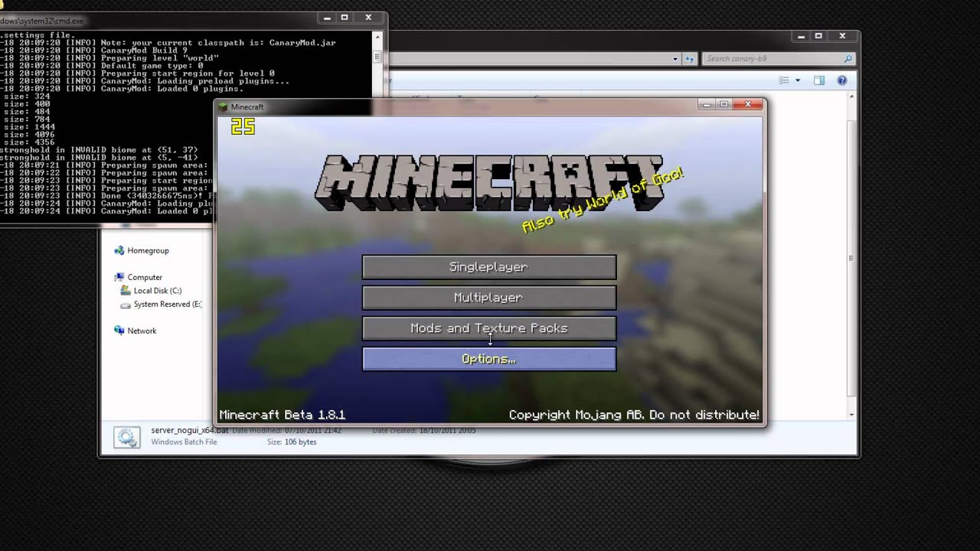Viewport: 980px width, 551px height.
Task: Expand the Explorer address bar history dropdown
Action: (675, 59)
